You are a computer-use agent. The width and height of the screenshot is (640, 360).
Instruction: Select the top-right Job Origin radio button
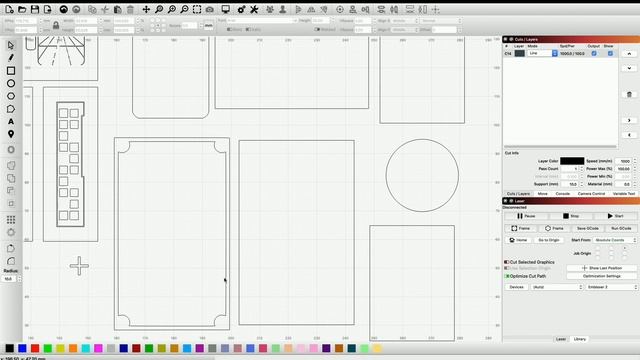[624, 248]
